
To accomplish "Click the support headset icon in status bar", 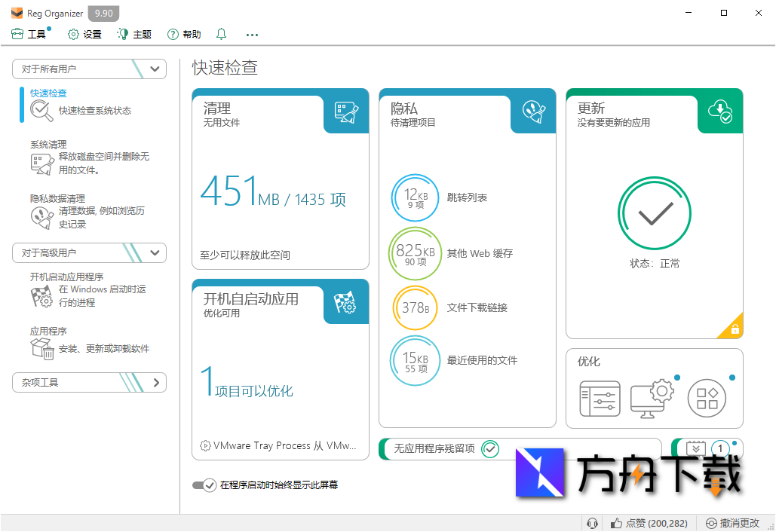I will 592,522.
